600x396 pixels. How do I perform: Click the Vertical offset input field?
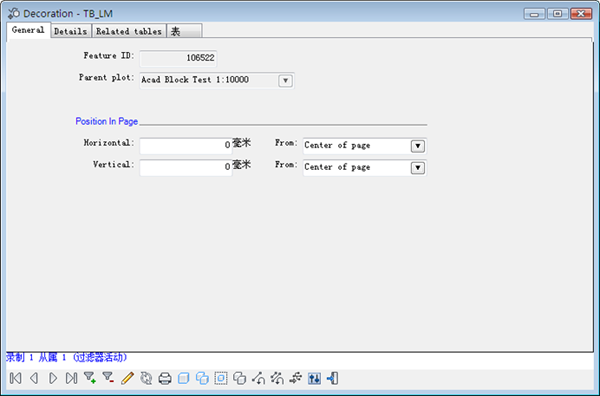click(x=186, y=168)
